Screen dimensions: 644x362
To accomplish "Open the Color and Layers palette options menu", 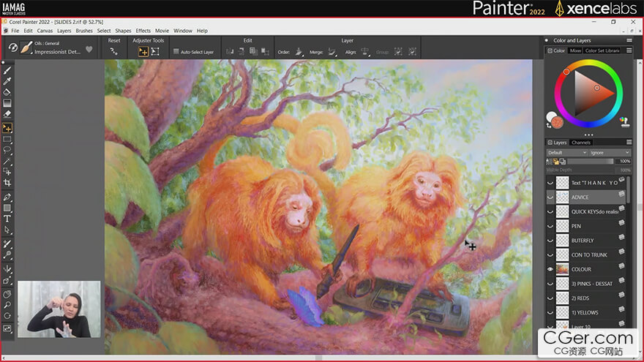I will 629,40.
